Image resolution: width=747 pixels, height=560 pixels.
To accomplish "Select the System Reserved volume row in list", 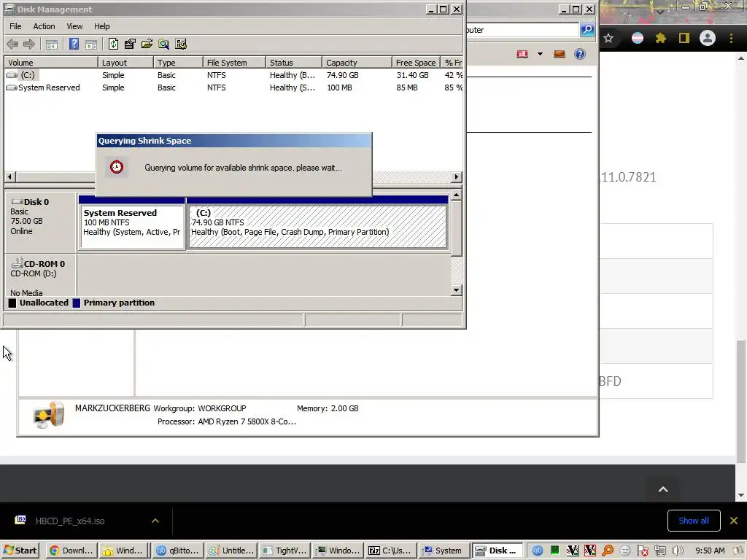I will (x=233, y=87).
